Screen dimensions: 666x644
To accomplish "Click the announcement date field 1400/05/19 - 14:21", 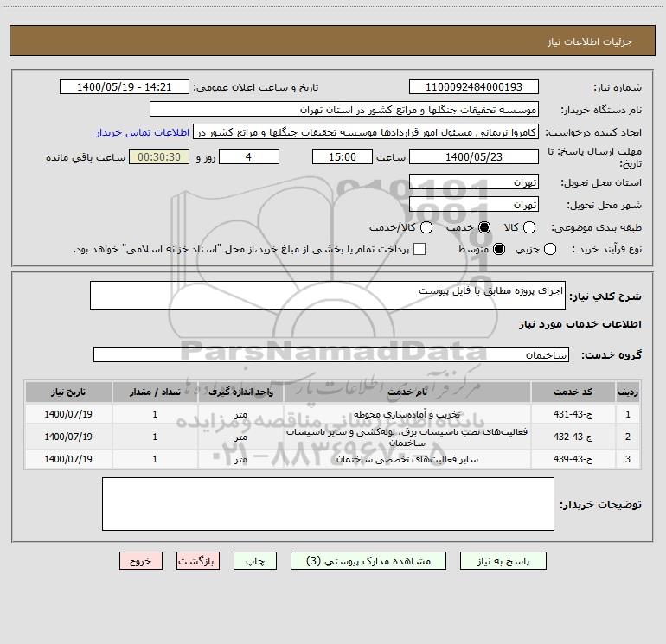I will coord(125,87).
